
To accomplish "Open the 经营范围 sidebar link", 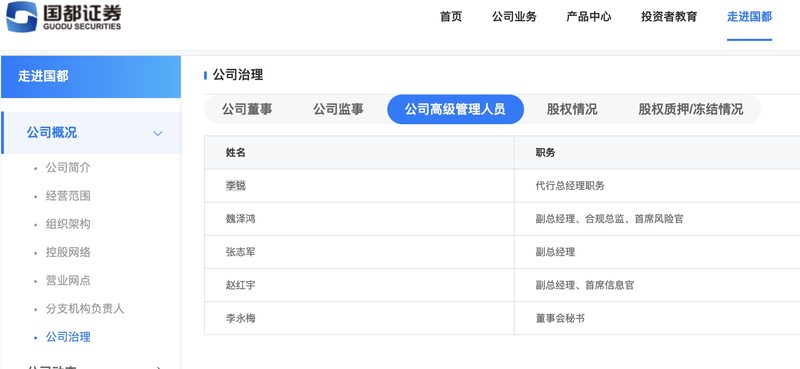I will (x=68, y=196).
